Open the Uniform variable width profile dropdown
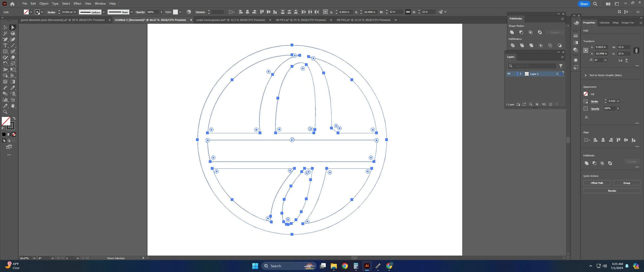Image resolution: width=644 pixels, height=272 pixels. coord(104,12)
